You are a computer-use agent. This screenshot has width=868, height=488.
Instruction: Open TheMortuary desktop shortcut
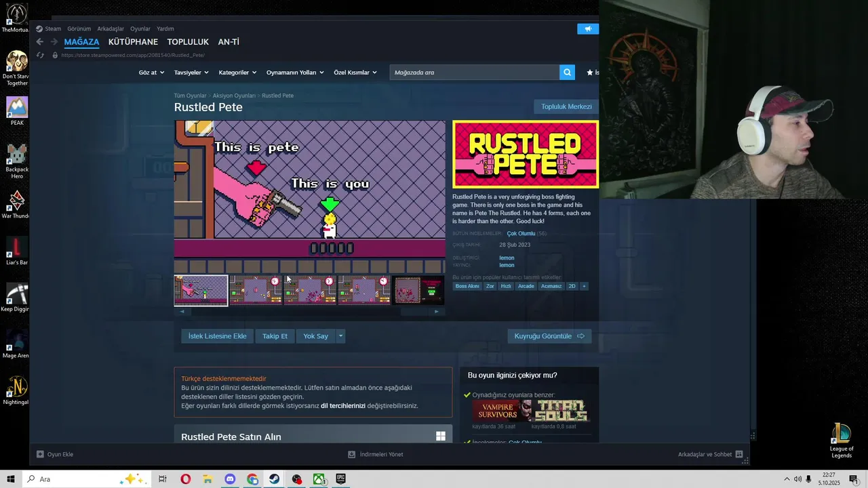click(16, 18)
